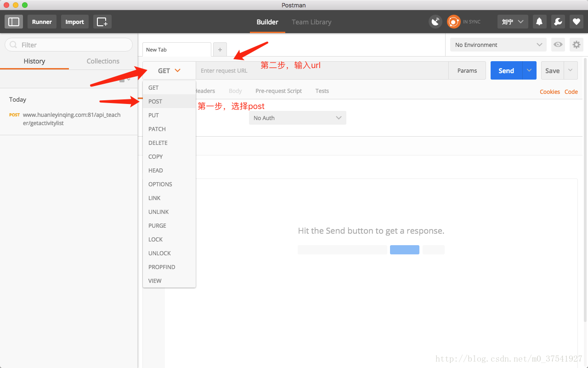Viewport: 588px width, 368px height.
Task: Open manage environments gear icon
Action: pyautogui.click(x=576, y=45)
